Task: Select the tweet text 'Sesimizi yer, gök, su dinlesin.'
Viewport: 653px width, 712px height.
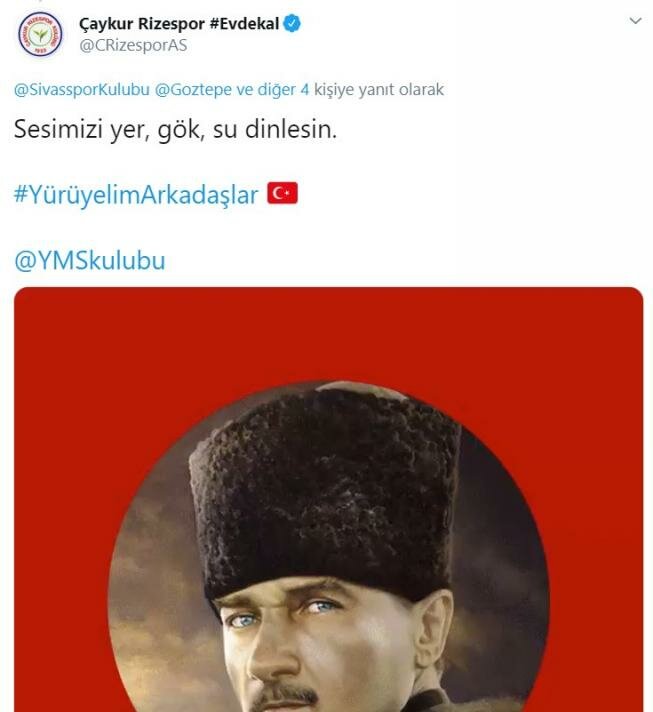Action: [175, 129]
